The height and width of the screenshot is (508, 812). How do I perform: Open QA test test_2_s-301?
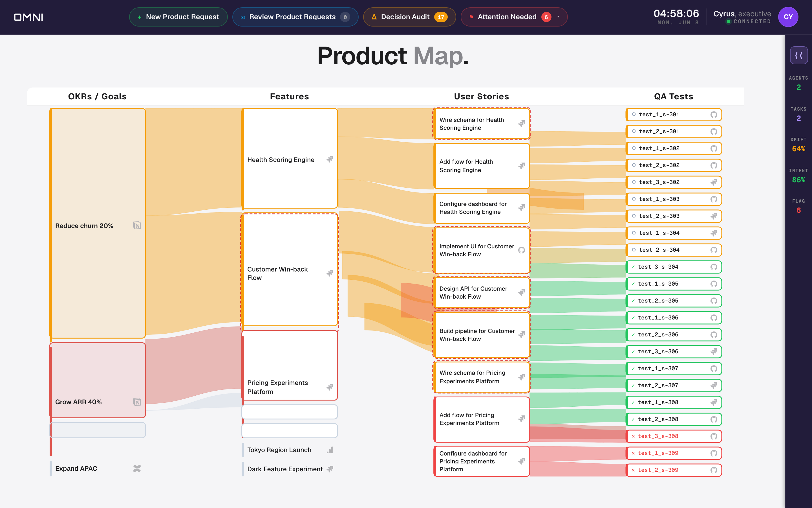[x=674, y=131]
